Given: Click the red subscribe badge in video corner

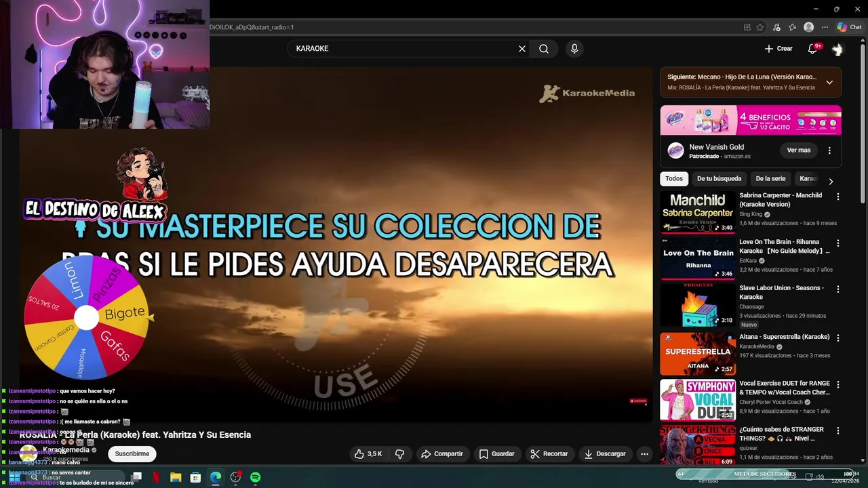Looking at the screenshot, I should pyautogui.click(x=638, y=401).
